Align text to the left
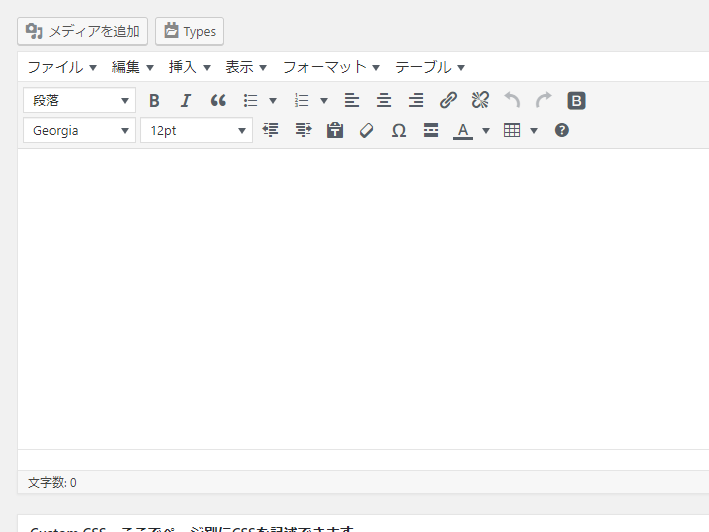The width and height of the screenshot is (709, 532). 351,100
